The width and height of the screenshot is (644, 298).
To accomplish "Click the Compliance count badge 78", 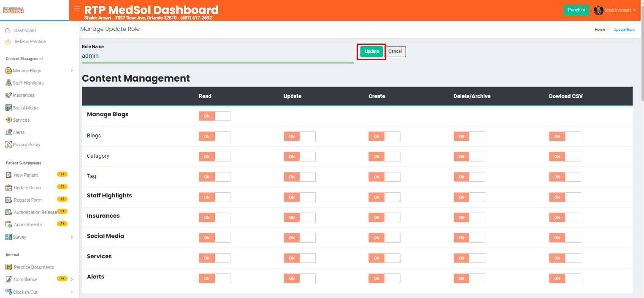I will 62,279.
